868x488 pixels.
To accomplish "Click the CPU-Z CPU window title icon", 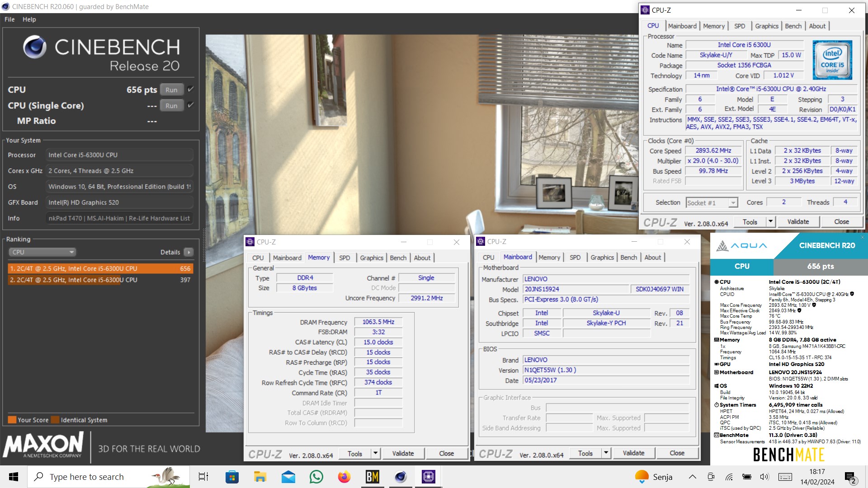I will [645, 10].
